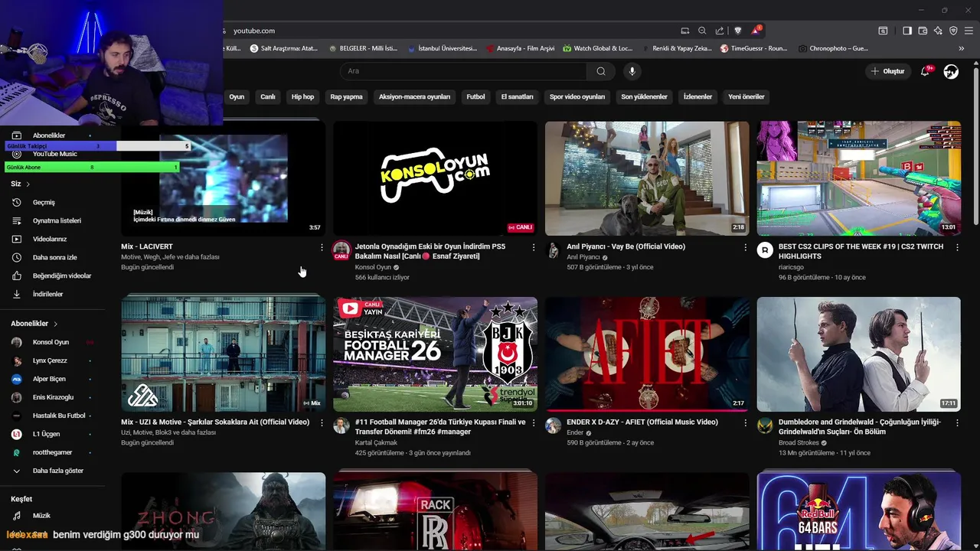Open the three-dot menu for Vay Be video
980x551 pixels.
coord(745,247)
